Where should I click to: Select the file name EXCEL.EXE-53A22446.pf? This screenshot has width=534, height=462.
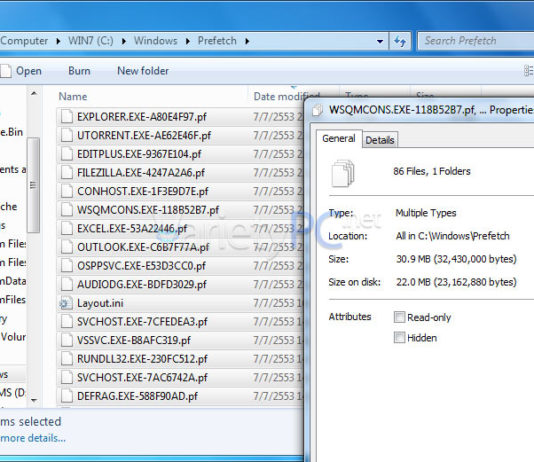click(132, 228)
